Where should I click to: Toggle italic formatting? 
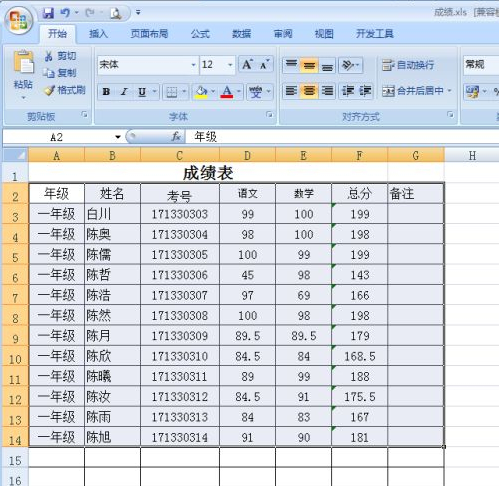124,92
